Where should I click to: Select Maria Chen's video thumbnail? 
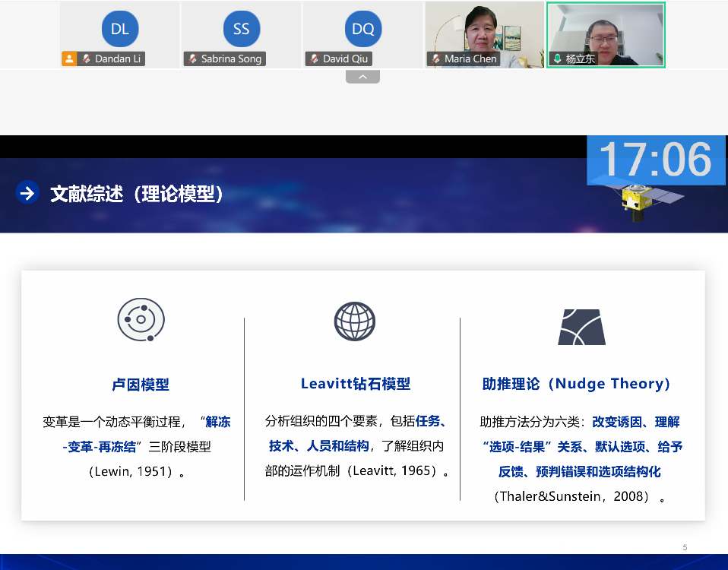pyautogui.click(x=484, y=35)
